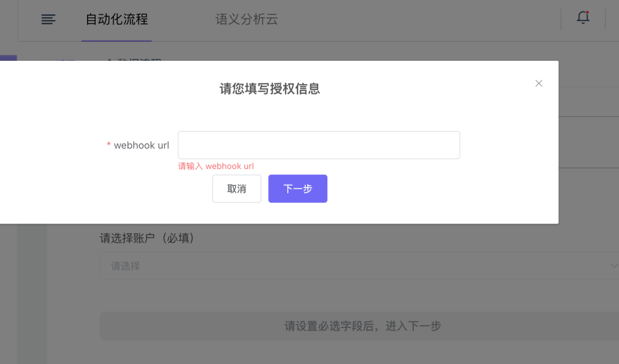The height and width of the screenshot is (364, 619).
Task: Switch to the 语义分析云 tab
Action: coord(246,19)
